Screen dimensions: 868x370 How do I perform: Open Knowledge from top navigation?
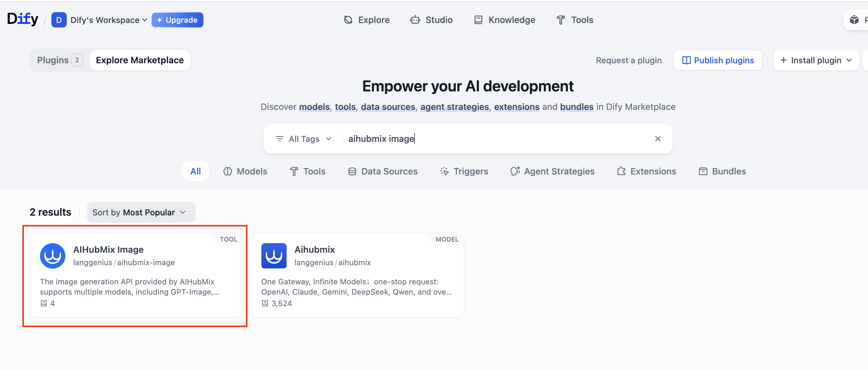(x=505, y=20)
